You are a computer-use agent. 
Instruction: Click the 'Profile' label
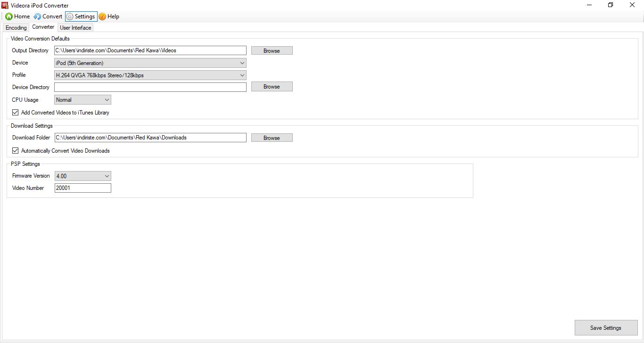point(19,75)
